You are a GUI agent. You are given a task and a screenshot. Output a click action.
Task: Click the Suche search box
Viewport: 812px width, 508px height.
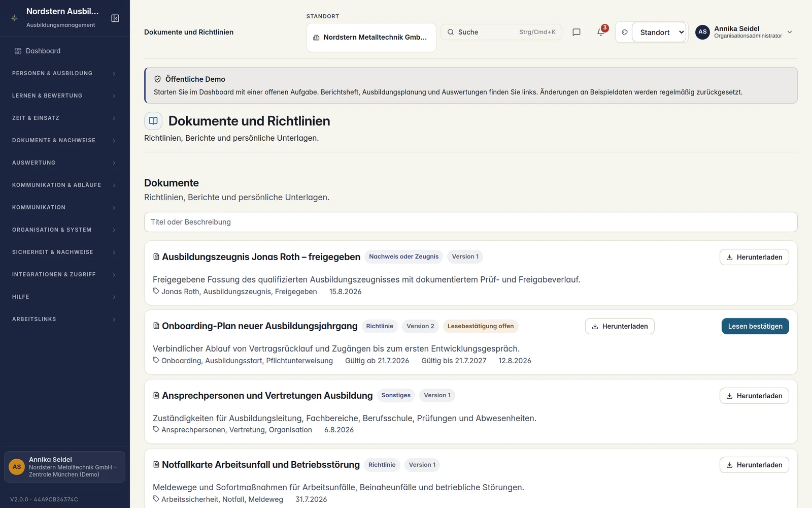pyautogui.click(x=501, y=32)
